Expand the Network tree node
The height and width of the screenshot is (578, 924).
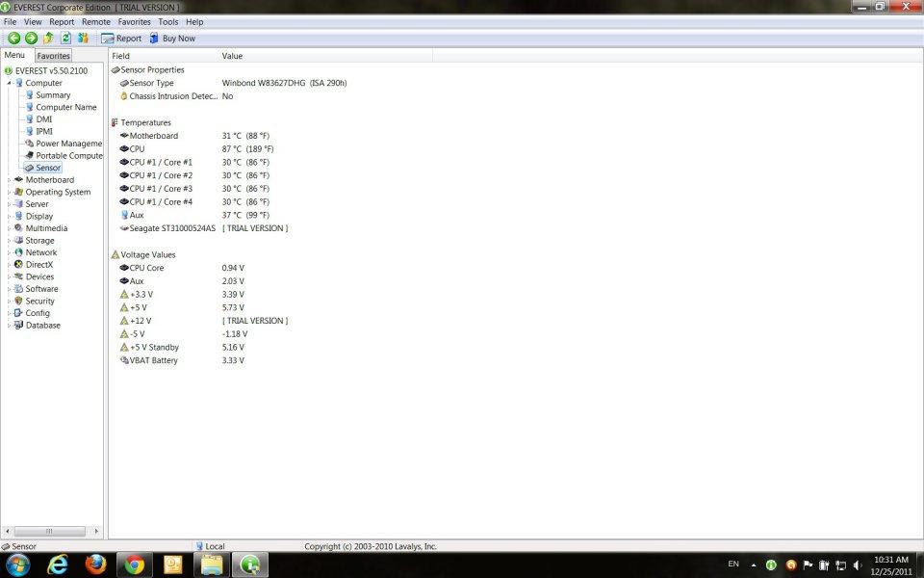[x=9, y=252]
